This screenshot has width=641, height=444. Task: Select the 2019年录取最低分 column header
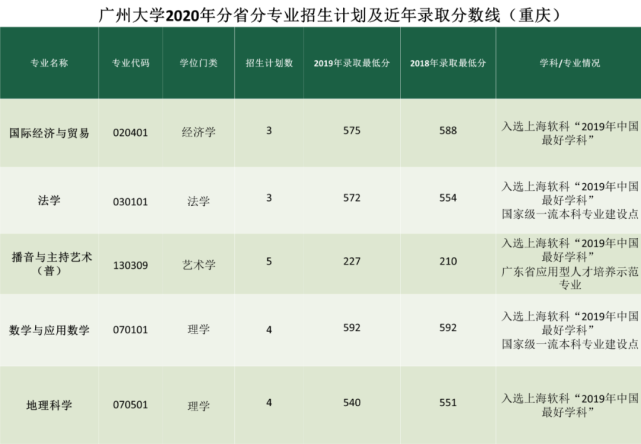click(x=352, y=63)
